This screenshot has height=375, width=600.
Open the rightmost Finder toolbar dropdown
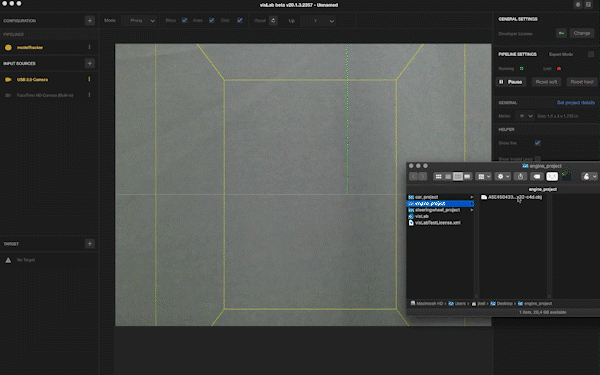point(589,176)
